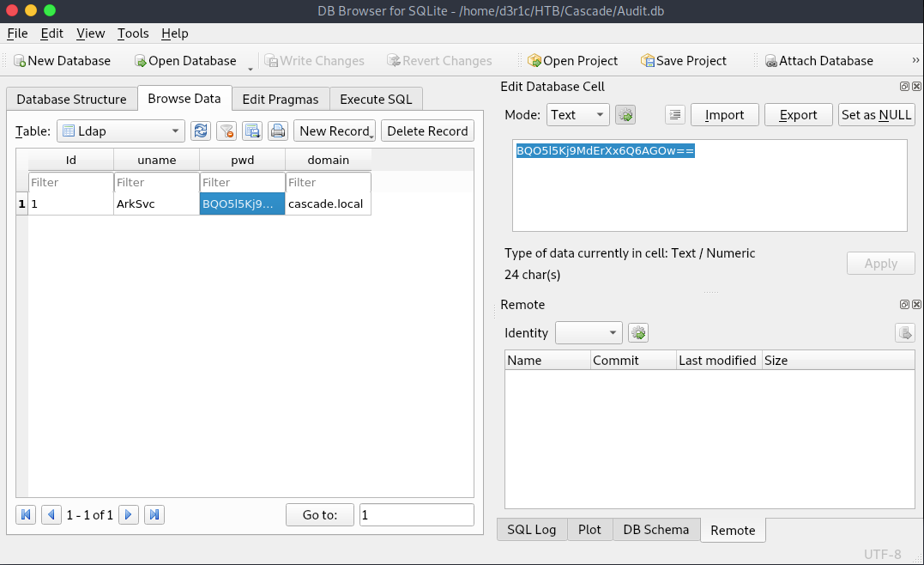Sort by the uname column header
Viewport: 924px width, 565px height.
[157, 160]
